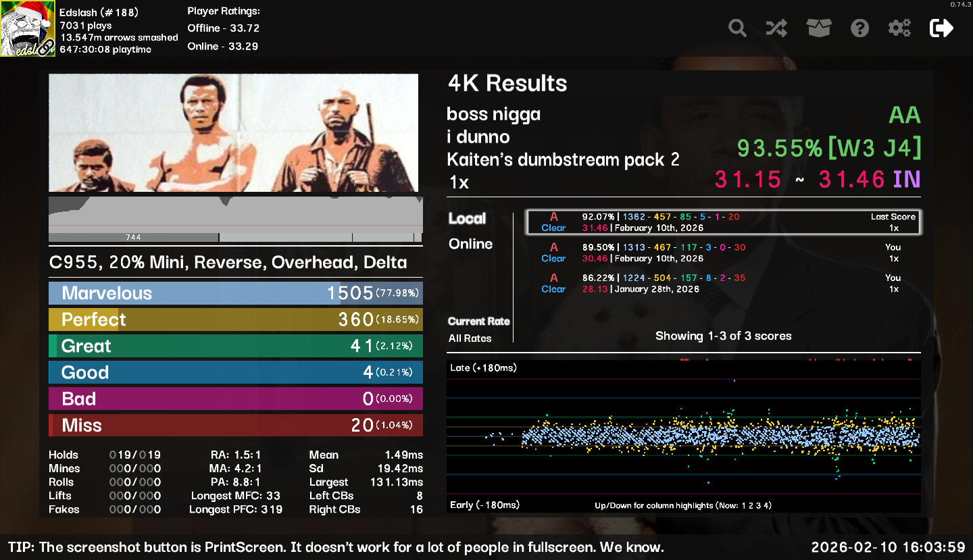Click the Edslash (#188) player name
The image size is (973, 560).
(99, 12)
